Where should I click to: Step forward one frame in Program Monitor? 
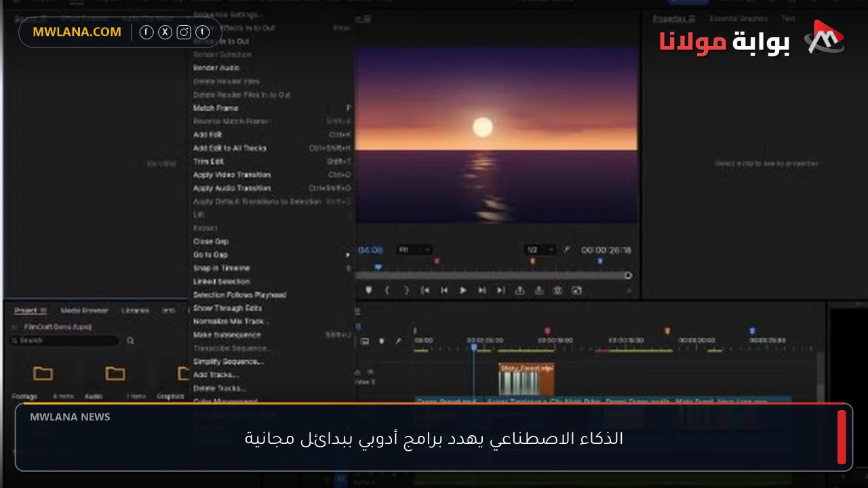tap(482, 290)
